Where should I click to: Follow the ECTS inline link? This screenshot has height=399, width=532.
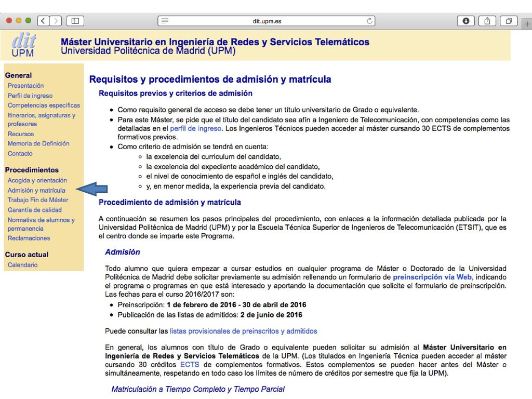point(189,364)
